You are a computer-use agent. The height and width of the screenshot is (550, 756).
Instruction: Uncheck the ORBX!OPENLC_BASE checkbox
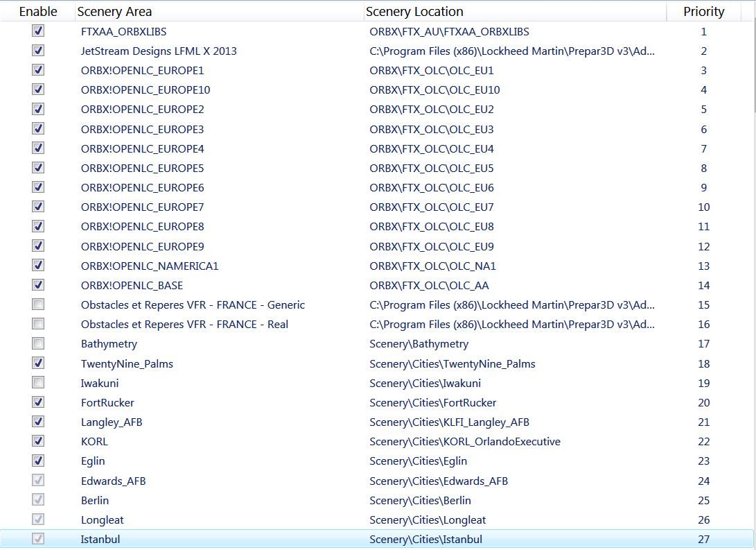[x=38, y=284]
